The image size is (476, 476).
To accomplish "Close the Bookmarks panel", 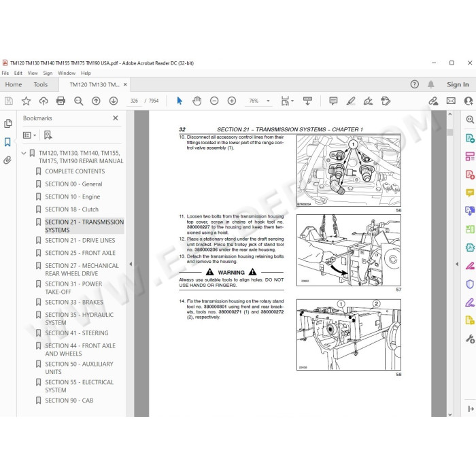I will click(116, 118).
